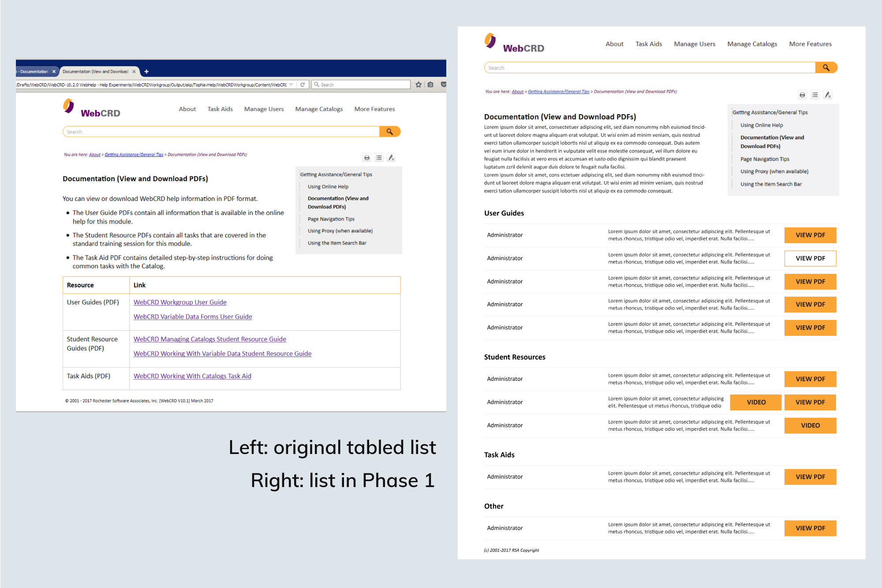Select Using the Item Search Bar in left mockup

[337, 243]
